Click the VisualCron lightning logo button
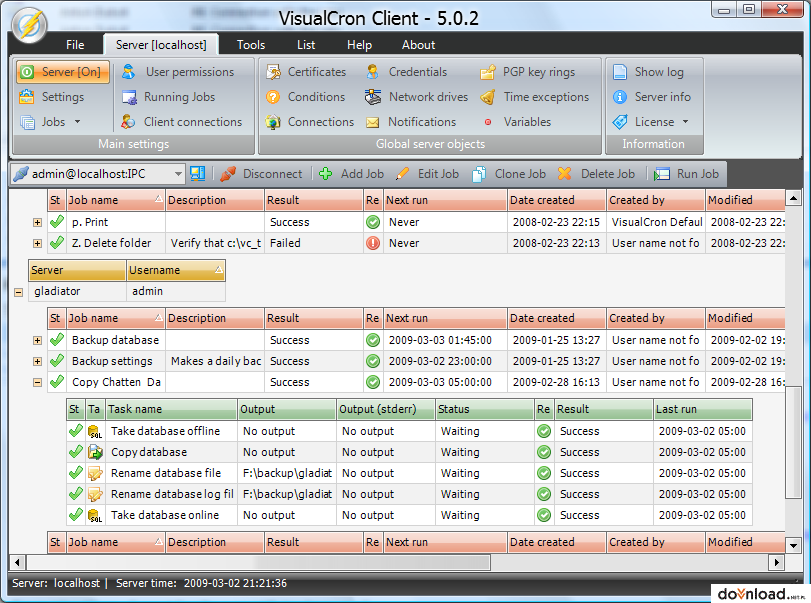The height and width of the screenshot is (603, 811). click(x=30, y=24)
